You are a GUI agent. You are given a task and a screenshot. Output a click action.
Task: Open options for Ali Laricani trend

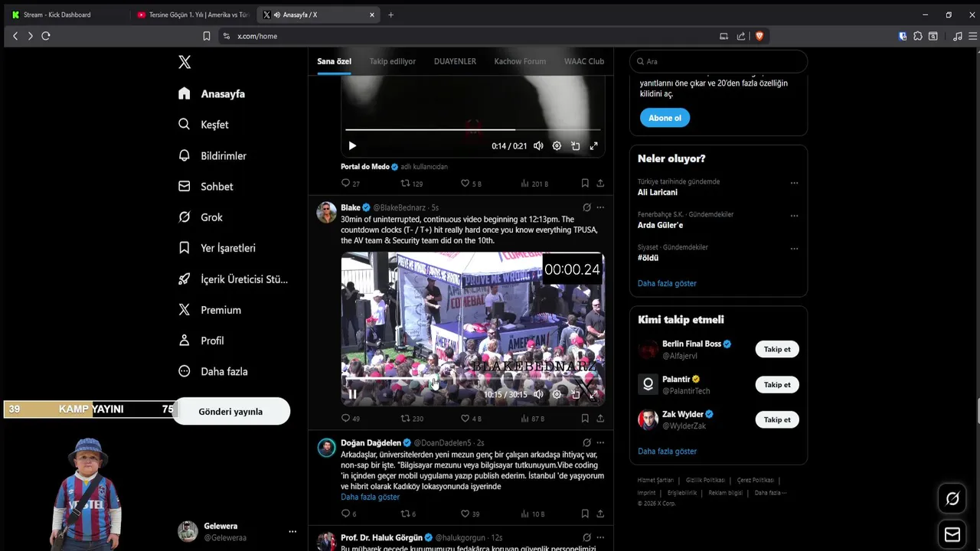(794, 183)
